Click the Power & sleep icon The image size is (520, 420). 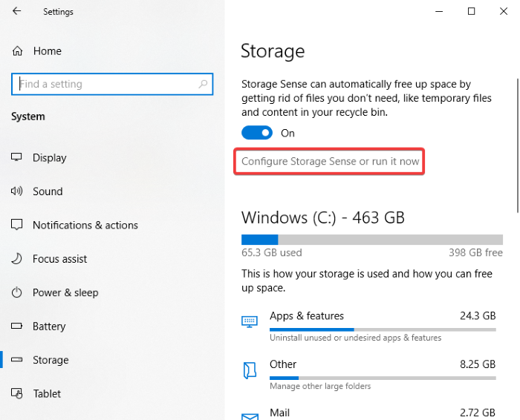(x=17, y=293)
